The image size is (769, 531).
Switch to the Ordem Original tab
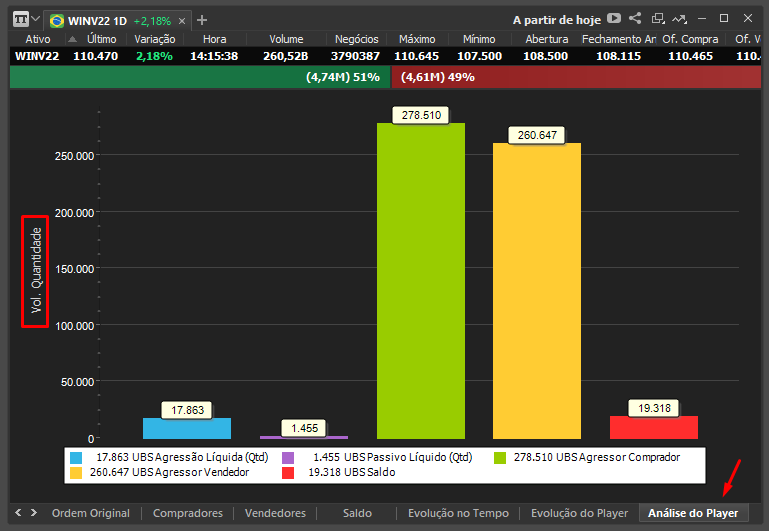tap(91, 513)
